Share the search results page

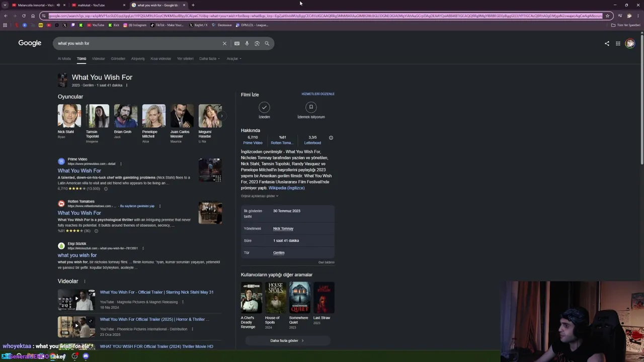(x=607, y=43)
